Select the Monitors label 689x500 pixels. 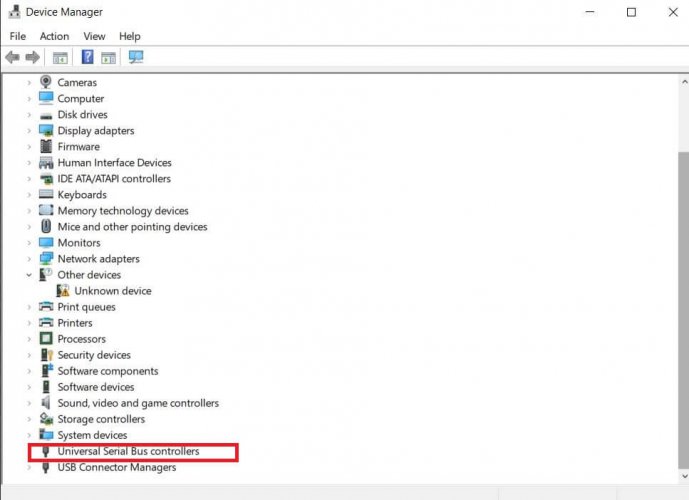click(x=79, y=243)
